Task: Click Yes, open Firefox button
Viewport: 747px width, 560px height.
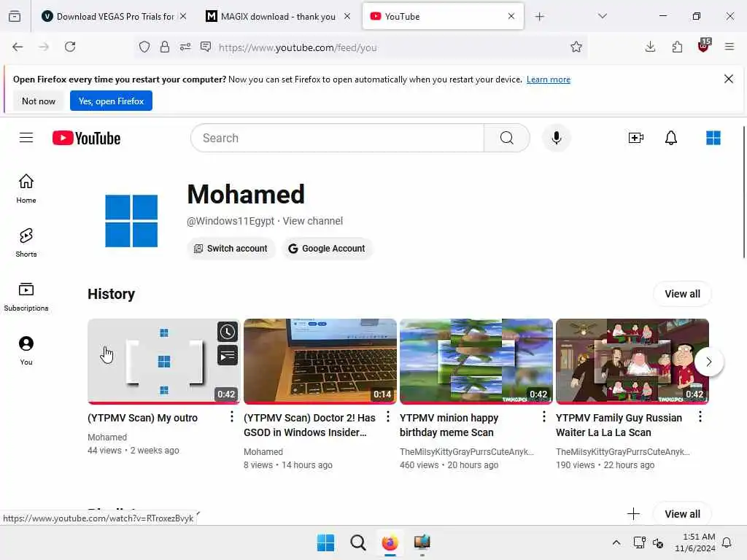Action: click(x=111, y=101)
